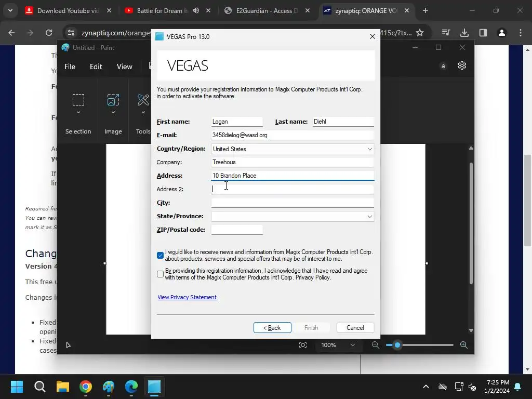Toggle Chrome side panel icon

tap(483, 33)
